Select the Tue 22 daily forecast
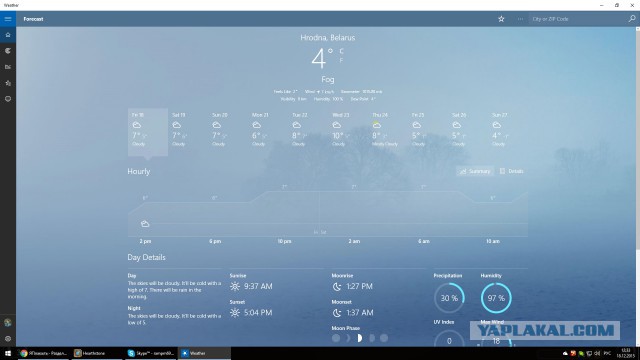This screenshot has width=640, height=360. coord(308,132)
